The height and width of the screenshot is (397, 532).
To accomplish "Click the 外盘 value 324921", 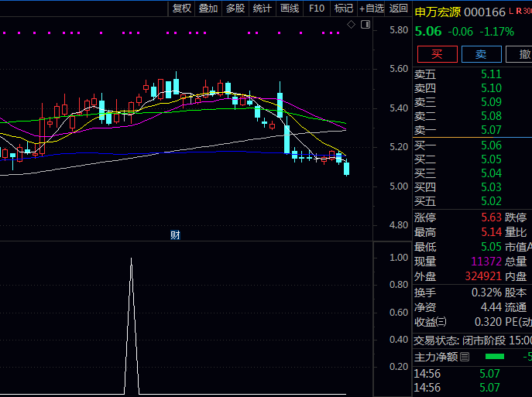I will coord(483,276).
